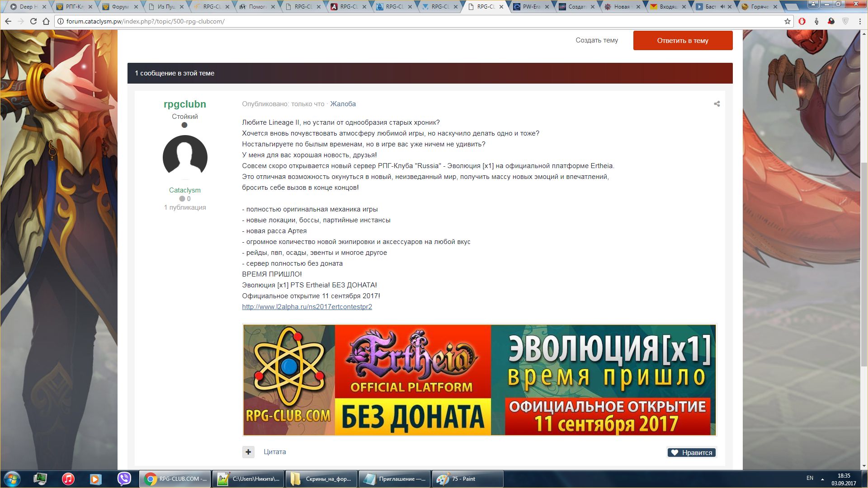Switch to the 75 - Paint window

tap(468, 479)
